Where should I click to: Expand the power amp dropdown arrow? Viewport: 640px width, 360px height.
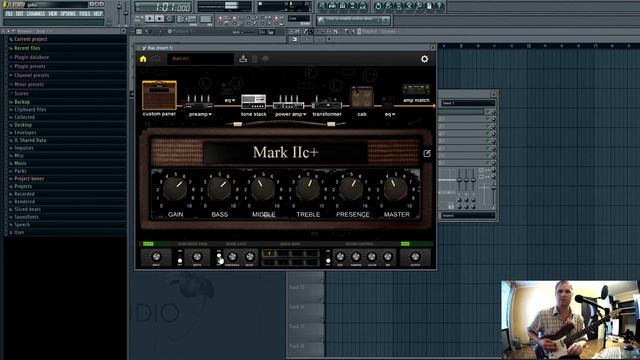coord(304,114)
